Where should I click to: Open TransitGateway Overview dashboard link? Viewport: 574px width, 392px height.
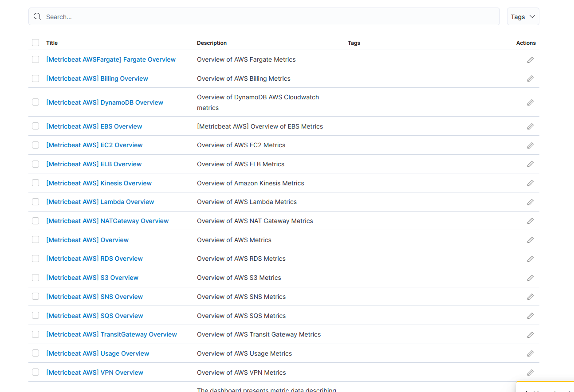click(x=111, y=334)
